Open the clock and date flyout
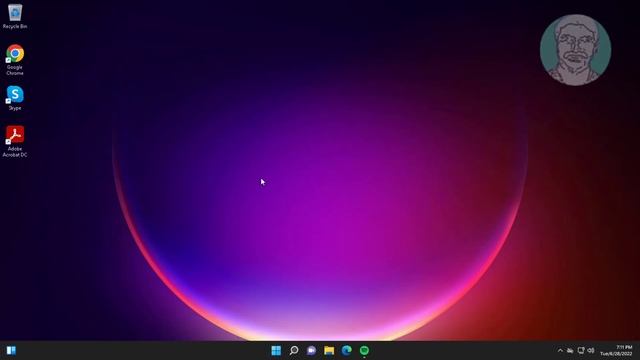The width and height of the screenshot is (640, 360). coord(616,350)
